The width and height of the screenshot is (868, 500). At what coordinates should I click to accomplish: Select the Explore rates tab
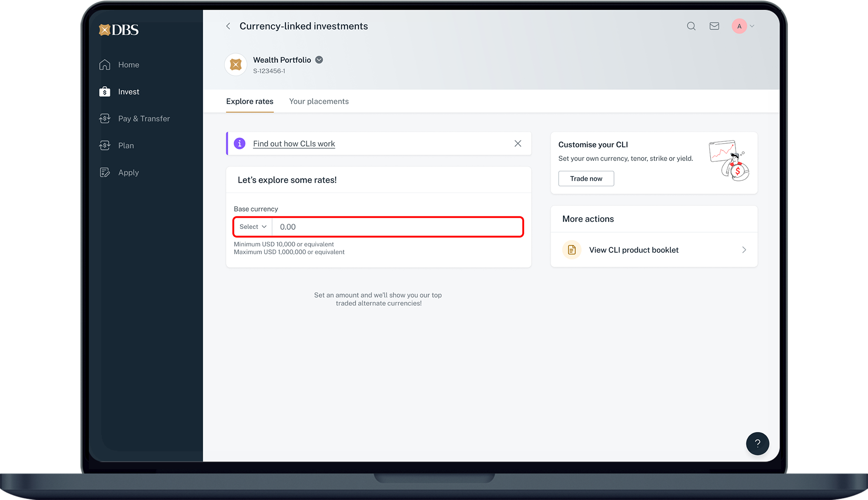[x=249, y=101]
